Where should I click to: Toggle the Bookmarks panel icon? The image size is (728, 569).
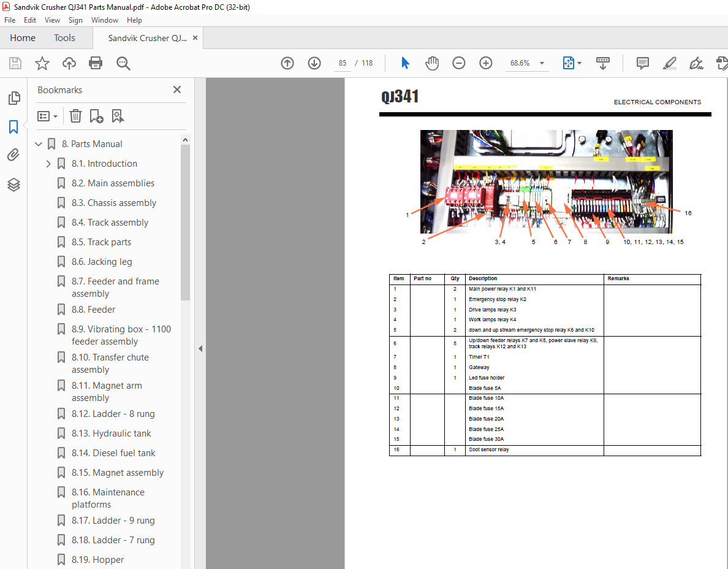(x=13, y=127)
